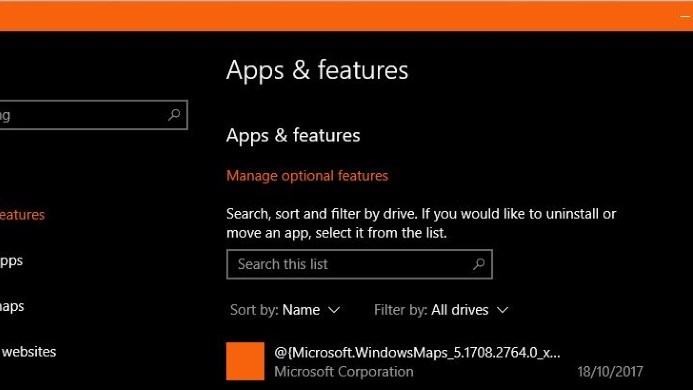Image resolution: width=693 pixels, height=390 pixels.
Task: Select the Microsoft.WindowsMaps app entry name
Action: click(x=417, y=352)
